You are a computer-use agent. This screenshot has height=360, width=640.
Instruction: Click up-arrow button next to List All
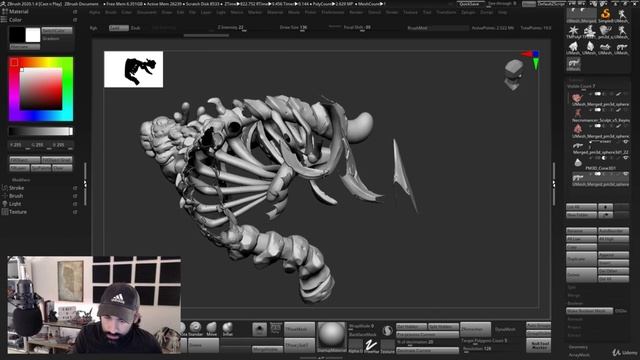tap(605, 207)
